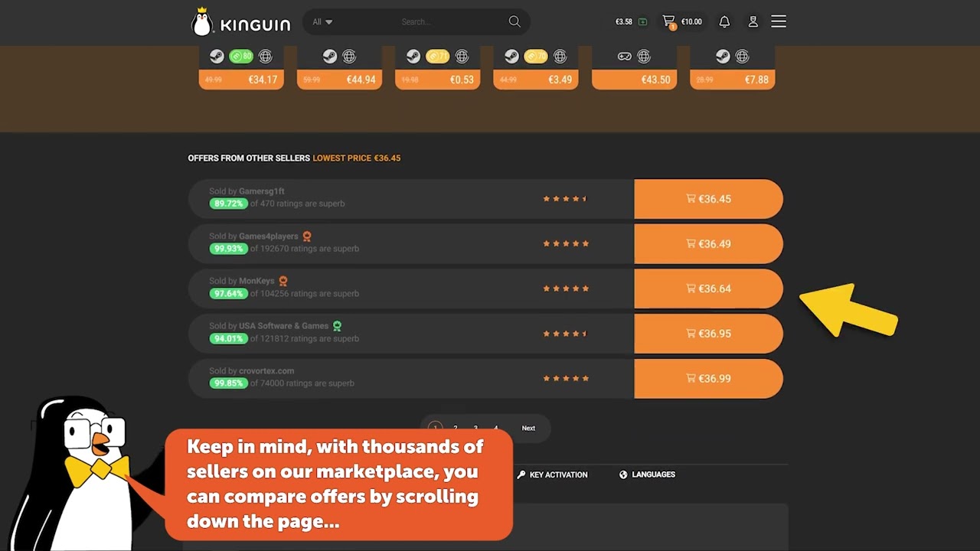Open seller crovortex.com profile
The image size is (980, 551).
pos(266,370)
